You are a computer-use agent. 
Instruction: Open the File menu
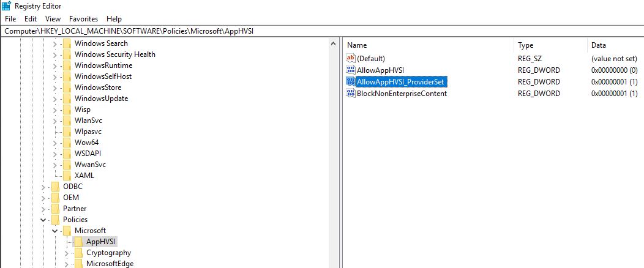[x=10, y=19]
